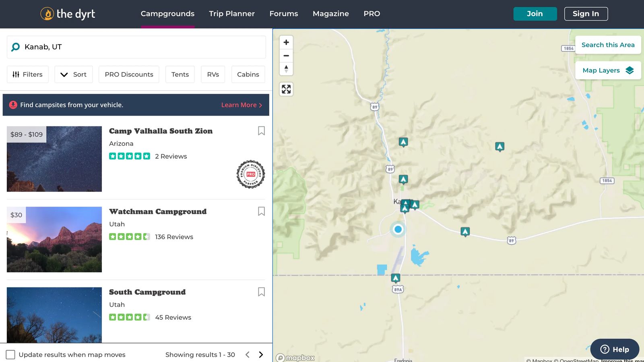The width and height of the screenshot is (644, 362).
Task: Open Magazine nav item
Action: pyautogui.click(x=331, y=14)
